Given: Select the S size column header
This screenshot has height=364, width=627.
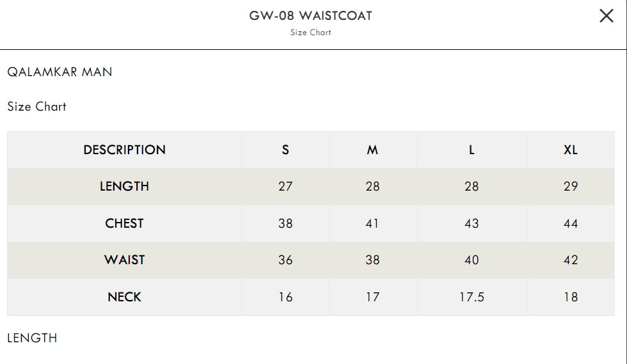Looking at the screenshot, I should (285, 150).
